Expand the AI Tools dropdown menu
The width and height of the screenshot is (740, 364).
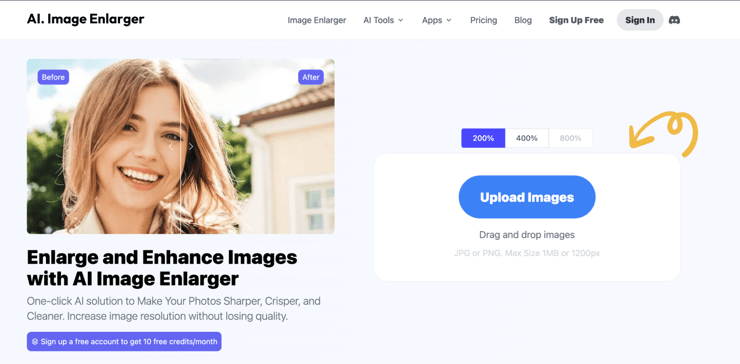click(x=383, y=20)
